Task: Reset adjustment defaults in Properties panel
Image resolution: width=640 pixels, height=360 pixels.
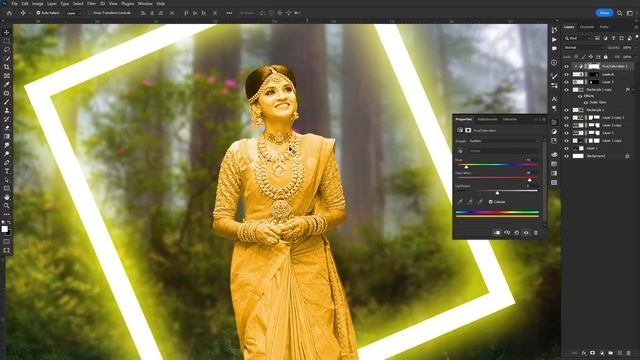Action: [x=517, y=233]
